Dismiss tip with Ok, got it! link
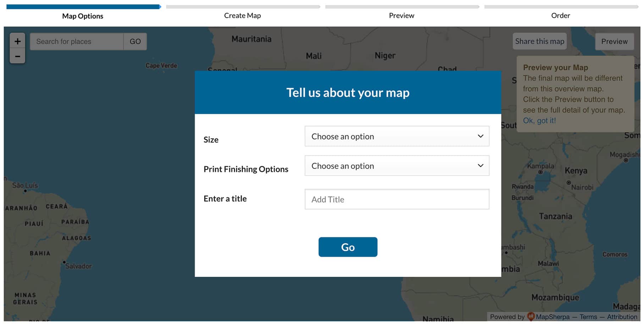The height and width of the screenshot is (325, 644). [x=539, y=121]
